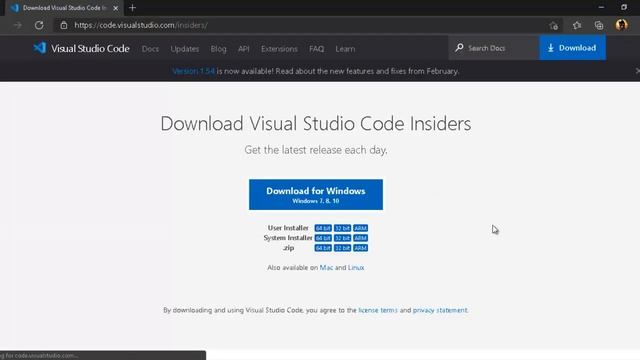Click the Download for Windows button
Viewport: 640px width, 360px height.
[316, 194]
